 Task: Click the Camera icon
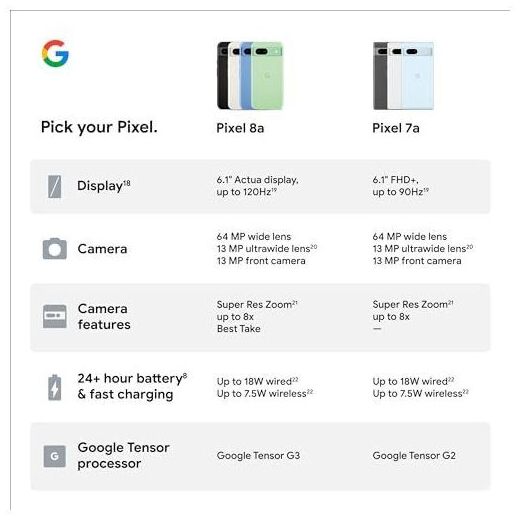point(55,248)
